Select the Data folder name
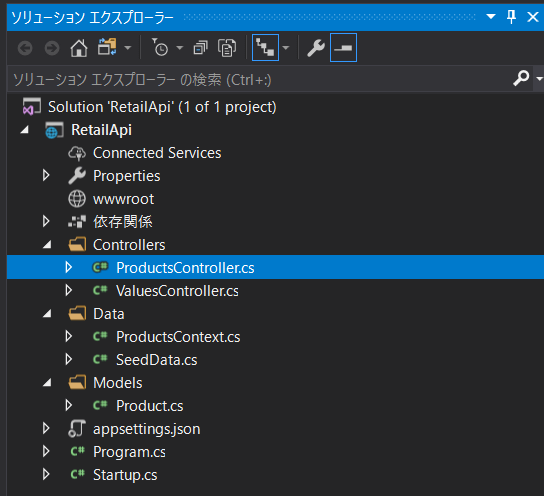544x496 pixels. coord(109,314)
